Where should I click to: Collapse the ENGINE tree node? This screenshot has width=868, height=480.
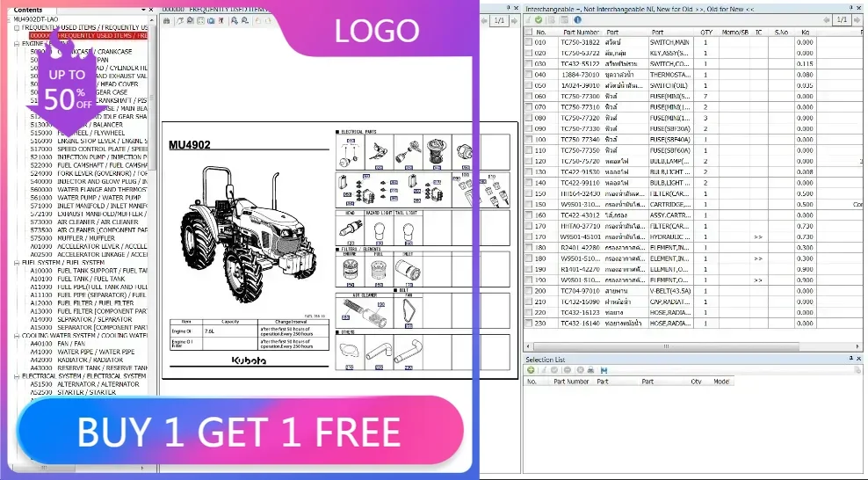coord(17,44)
